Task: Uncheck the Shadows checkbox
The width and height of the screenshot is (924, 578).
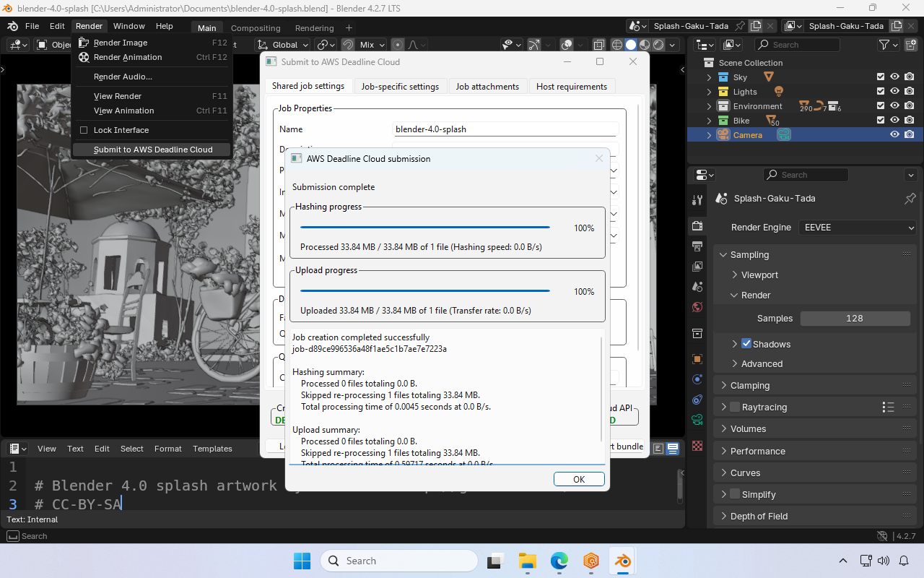Action: tap(746, 343)
